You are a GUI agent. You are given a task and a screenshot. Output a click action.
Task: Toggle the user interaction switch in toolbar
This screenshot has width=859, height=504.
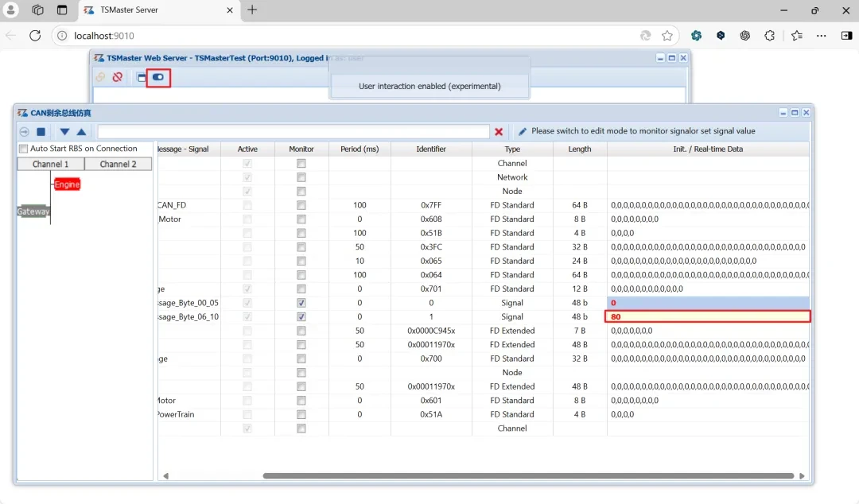158,77
